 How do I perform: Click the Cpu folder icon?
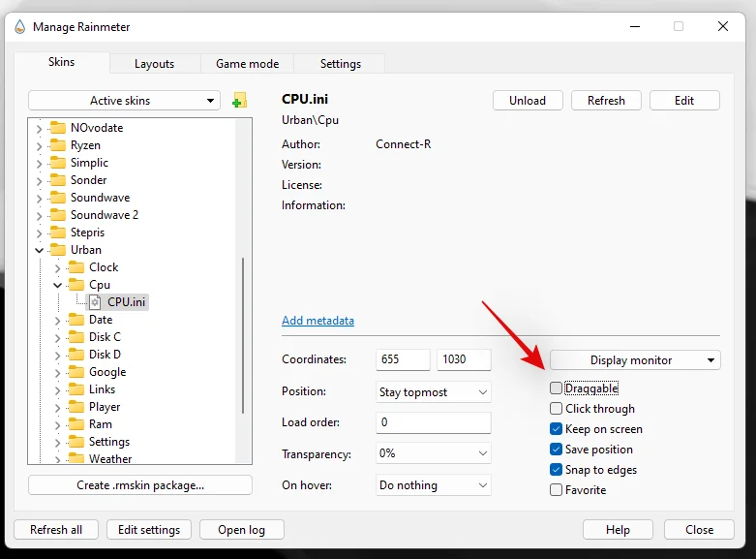tap(76, 284)
